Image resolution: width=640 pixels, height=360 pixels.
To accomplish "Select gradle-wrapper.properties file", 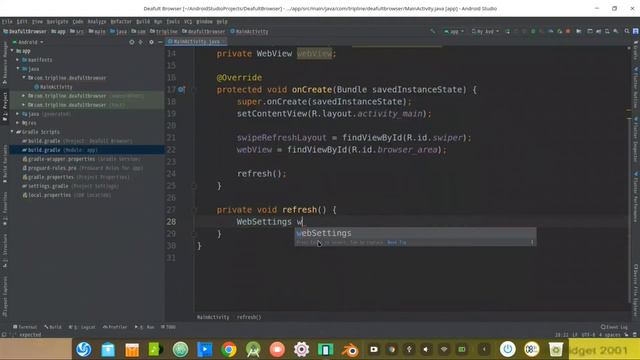I will 82,159.
